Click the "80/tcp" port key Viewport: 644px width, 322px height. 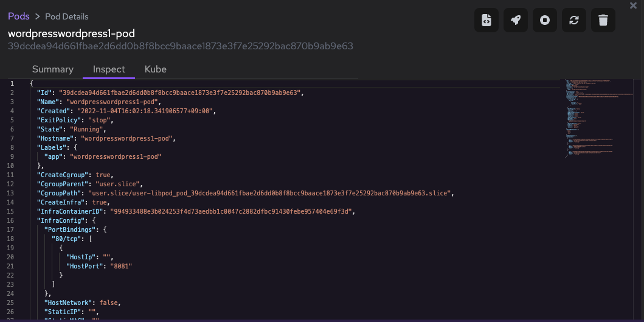click(66, 239)
